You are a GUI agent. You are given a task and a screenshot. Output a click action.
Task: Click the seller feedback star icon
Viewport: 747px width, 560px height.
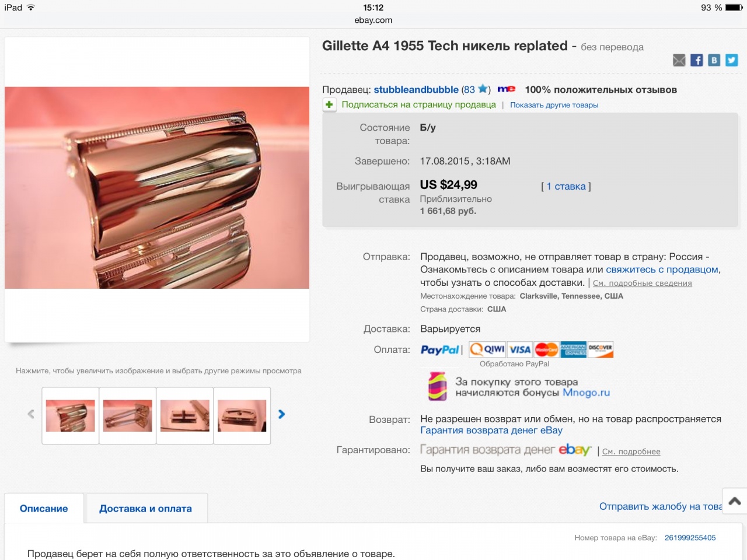(483, 89)
